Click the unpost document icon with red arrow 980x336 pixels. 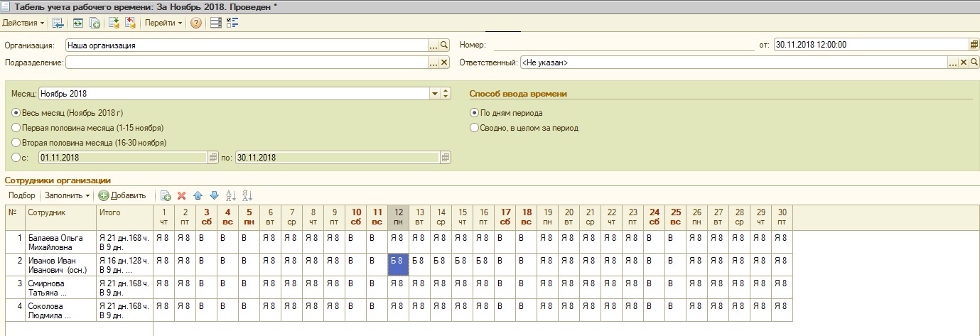click(130, 23)
